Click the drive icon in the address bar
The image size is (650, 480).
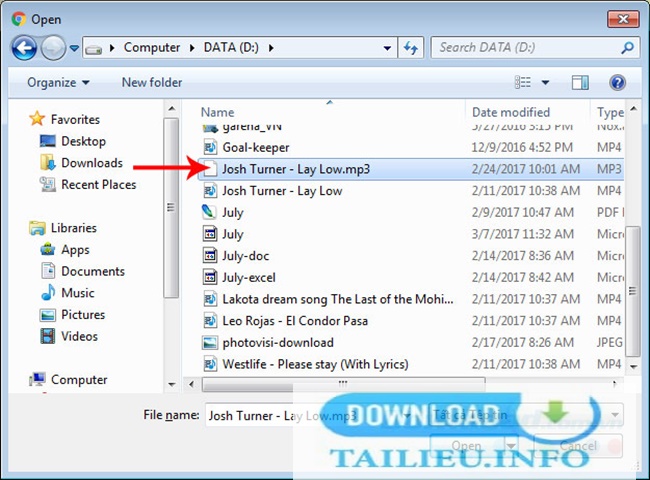tap(94, 49)
